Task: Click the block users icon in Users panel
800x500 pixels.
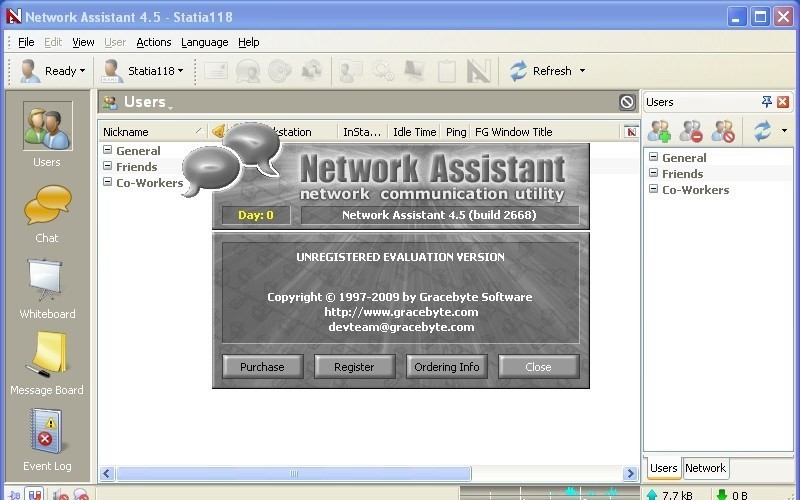Action: [x=723, y=131]
